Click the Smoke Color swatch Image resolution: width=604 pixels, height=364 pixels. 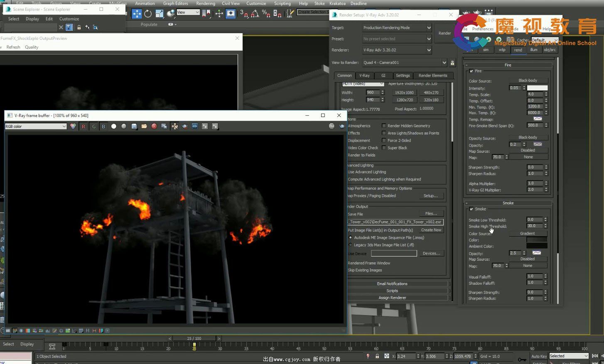tap(537, 240)
